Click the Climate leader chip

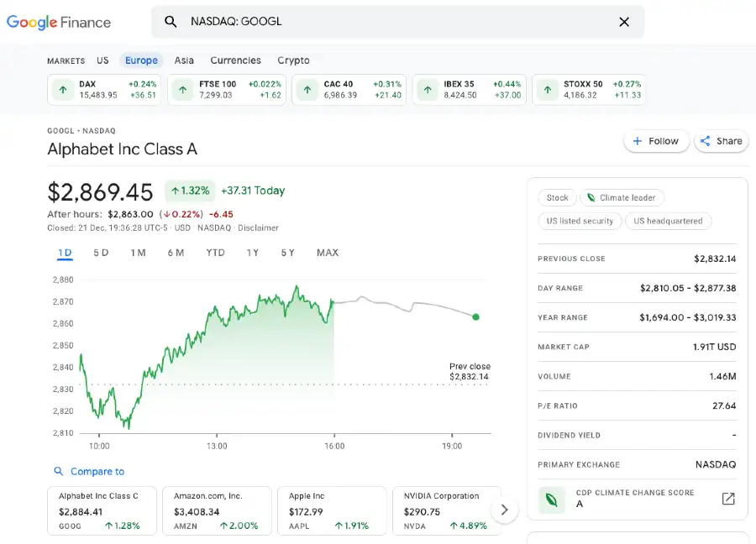(x=622, y=197)
